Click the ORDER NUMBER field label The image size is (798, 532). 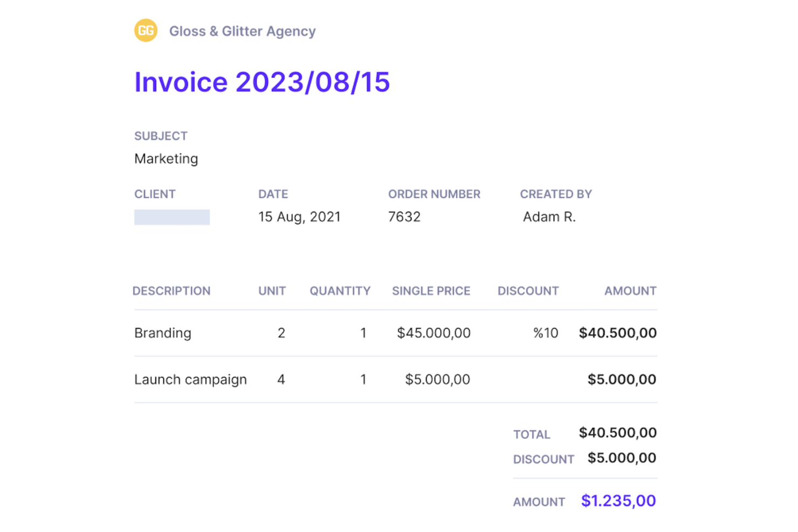(434, 194)
